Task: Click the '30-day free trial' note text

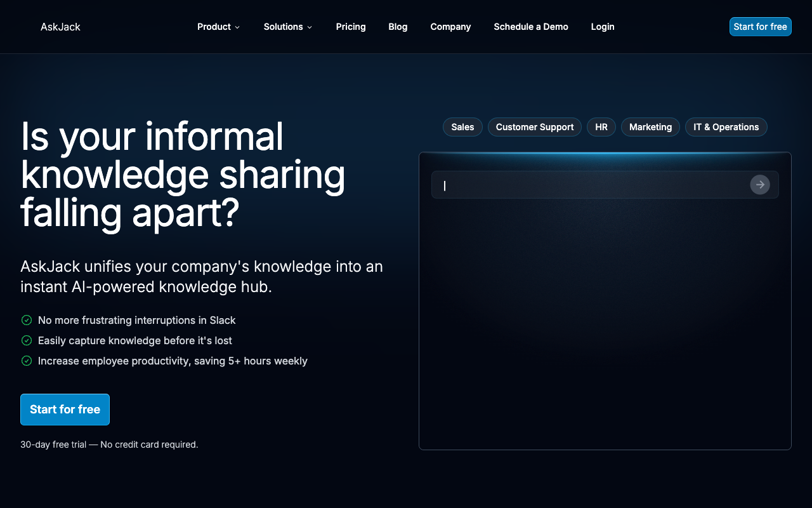Action: click(x=109, y=444)
